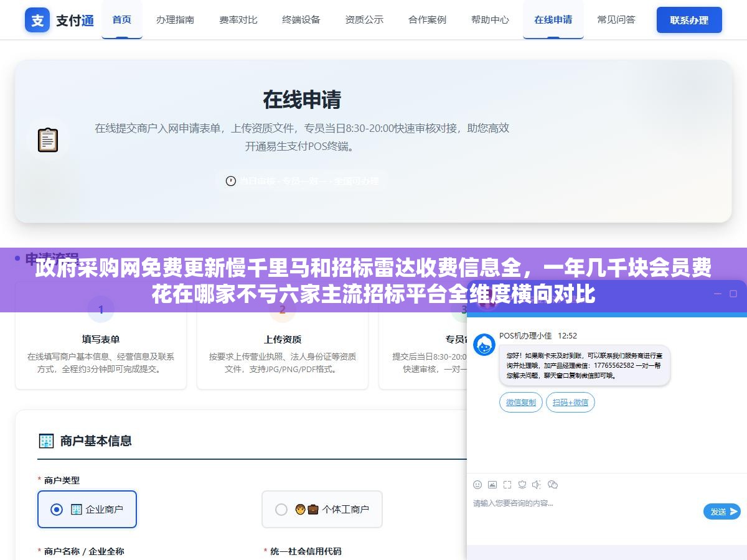Go to 合作案例 page
Screen dimensions: 747x560
coord(427,19)
